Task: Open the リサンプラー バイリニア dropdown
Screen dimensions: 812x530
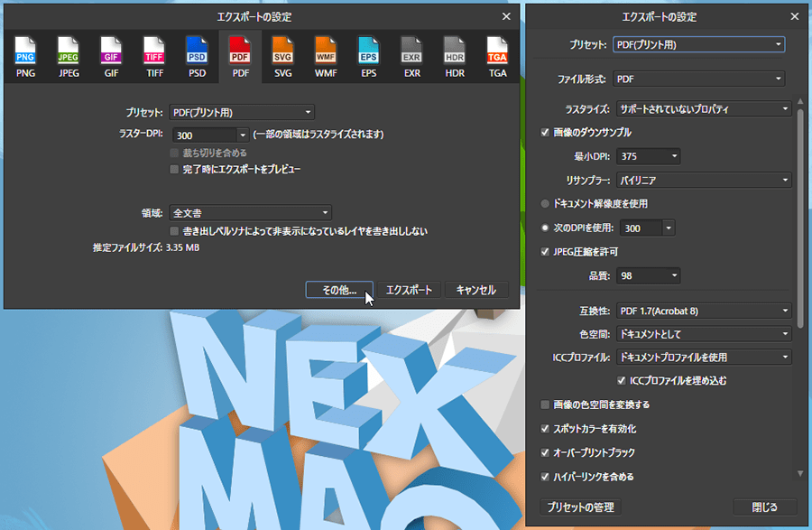Action: pyautogui.click(x=704, y=181)
